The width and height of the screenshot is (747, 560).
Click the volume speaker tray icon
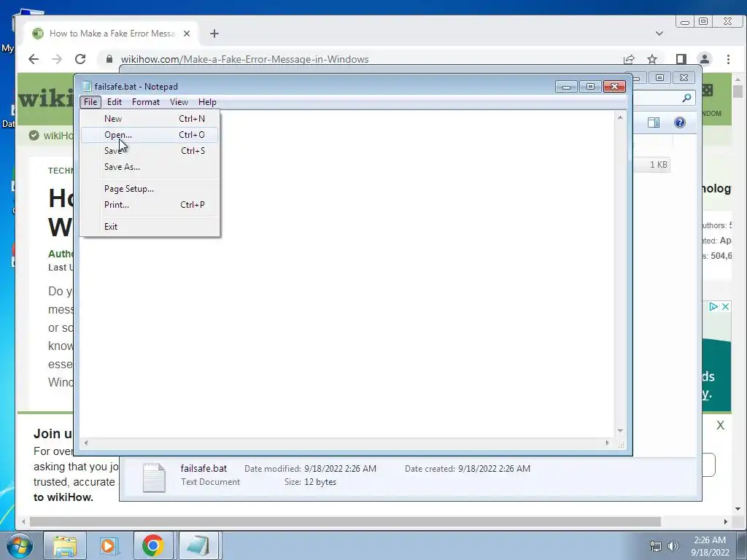pos(673,547)
